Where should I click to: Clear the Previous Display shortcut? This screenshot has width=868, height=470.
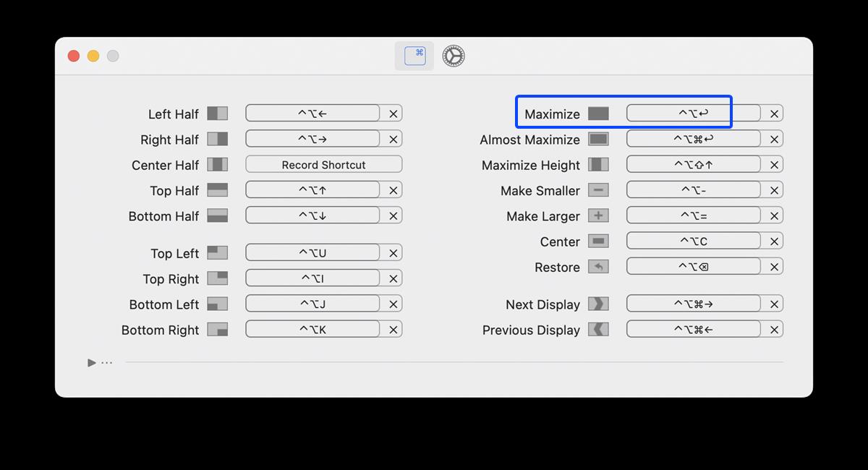coord(774,330)
